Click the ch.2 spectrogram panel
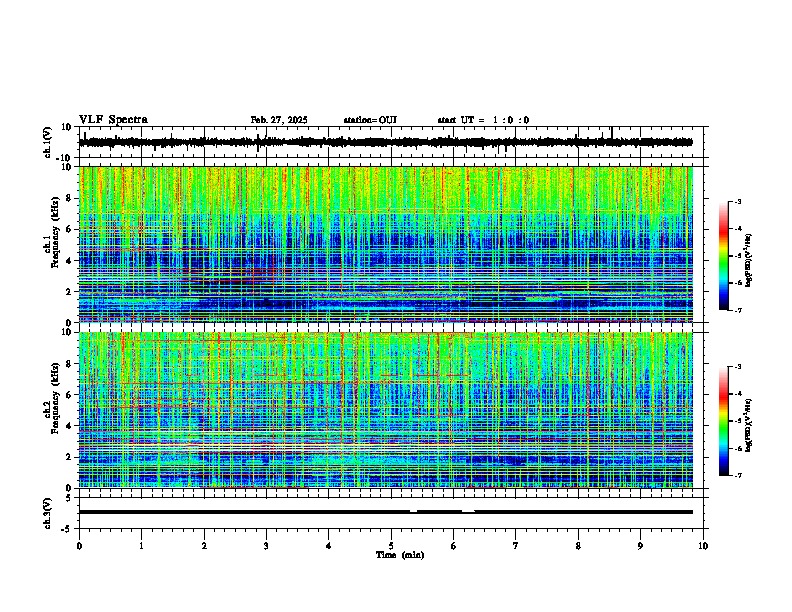 click(x=386, y=410)
